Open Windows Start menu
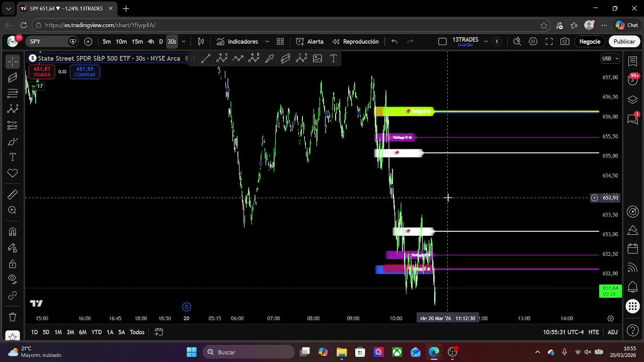Viewport: 644px width, 362px height. pos(192,352)
